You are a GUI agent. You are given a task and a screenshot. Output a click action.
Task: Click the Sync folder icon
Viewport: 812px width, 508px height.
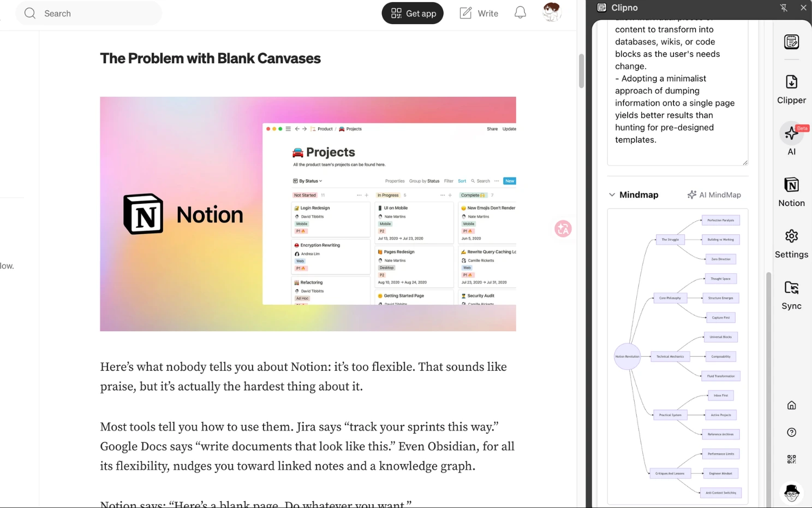click(x=791, y=295)
